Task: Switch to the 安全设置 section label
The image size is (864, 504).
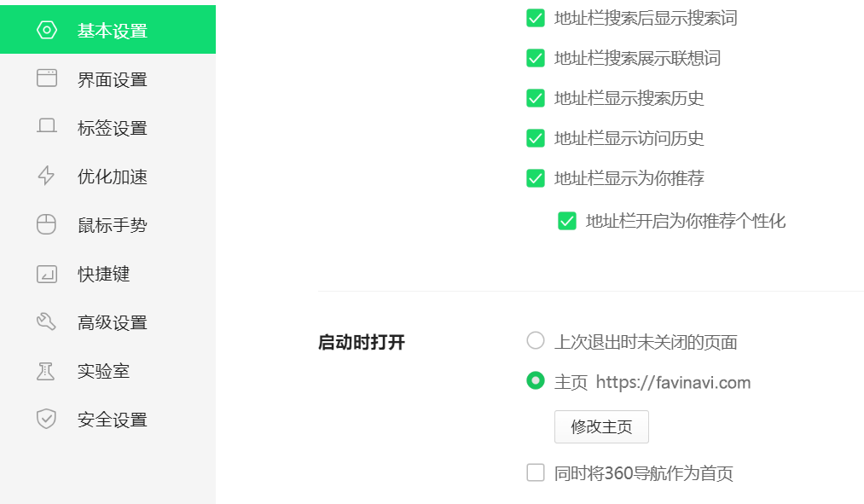Action: 113,420
